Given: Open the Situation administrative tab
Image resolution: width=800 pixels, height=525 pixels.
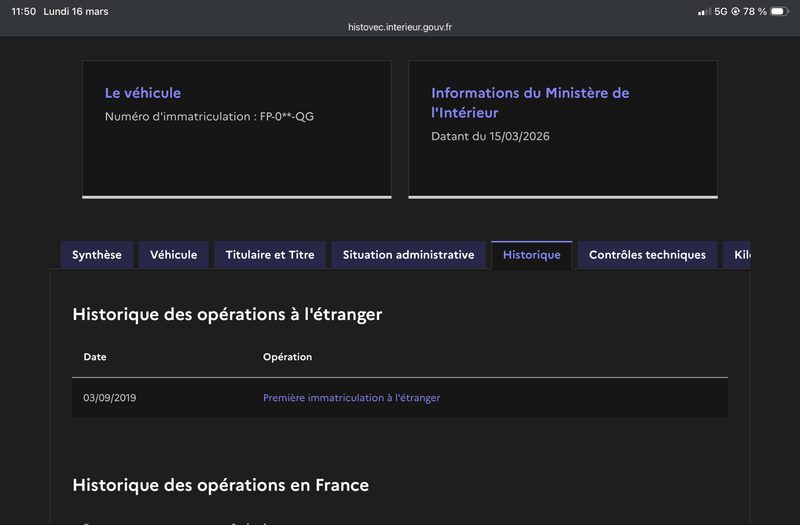Looking at the screenshot, I should tap(408, 255).
